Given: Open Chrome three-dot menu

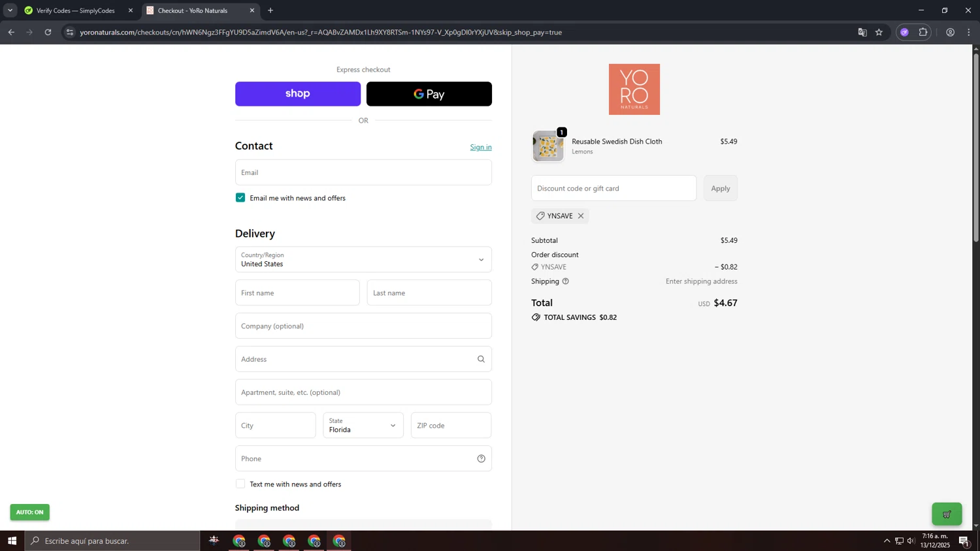Looking at the screenshot, I should [969, 32].
